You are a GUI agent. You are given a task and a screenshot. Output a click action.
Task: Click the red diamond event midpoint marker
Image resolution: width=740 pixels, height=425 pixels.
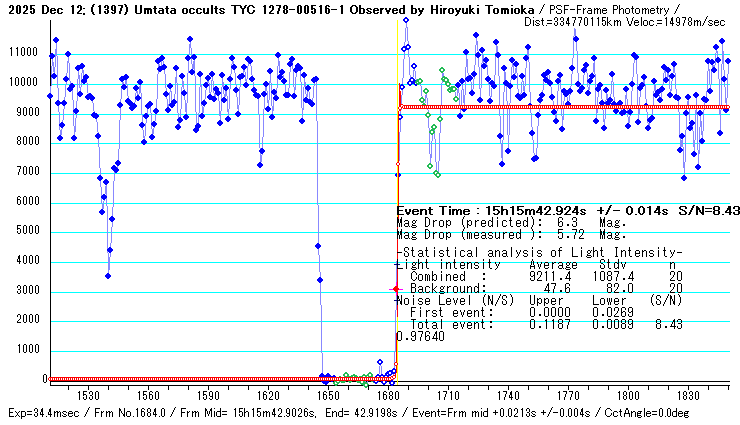click(x=395, y=289)
